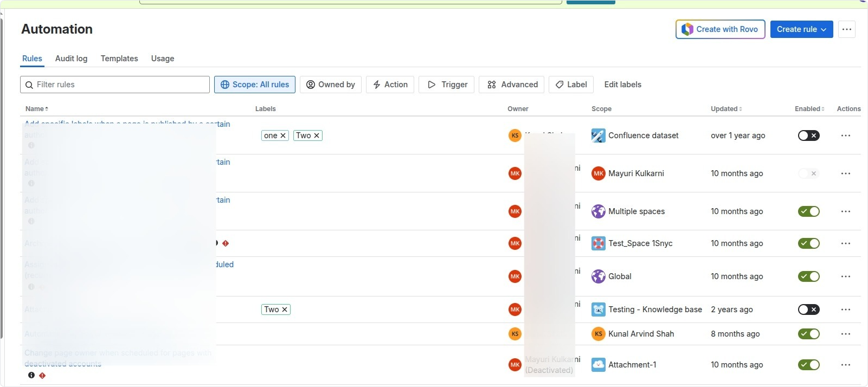Disable the Multiple spaces rule toggle

(808, 211)
